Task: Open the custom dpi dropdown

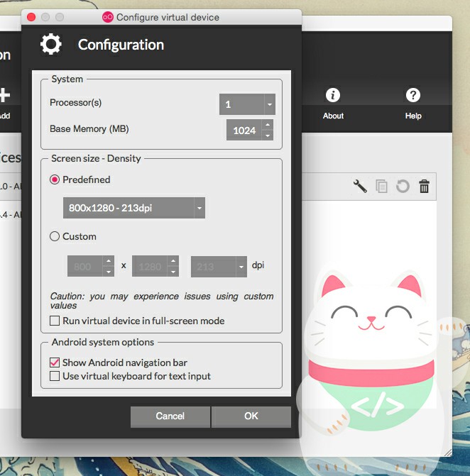Action: (219, 267)
